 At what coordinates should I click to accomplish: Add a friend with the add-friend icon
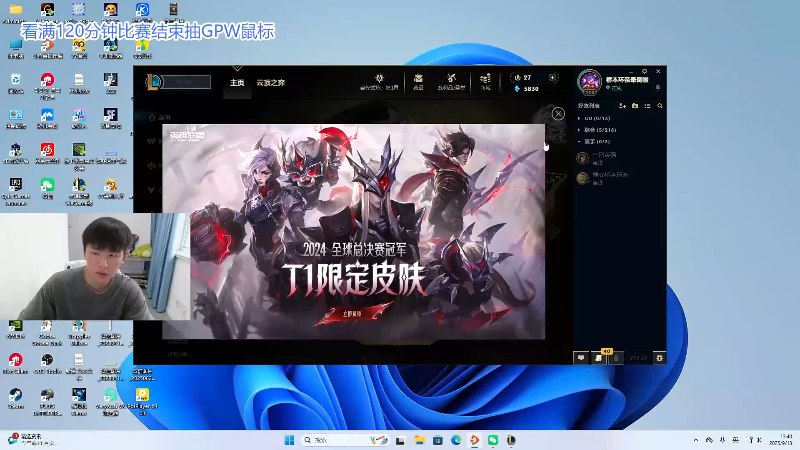[622, 106]
